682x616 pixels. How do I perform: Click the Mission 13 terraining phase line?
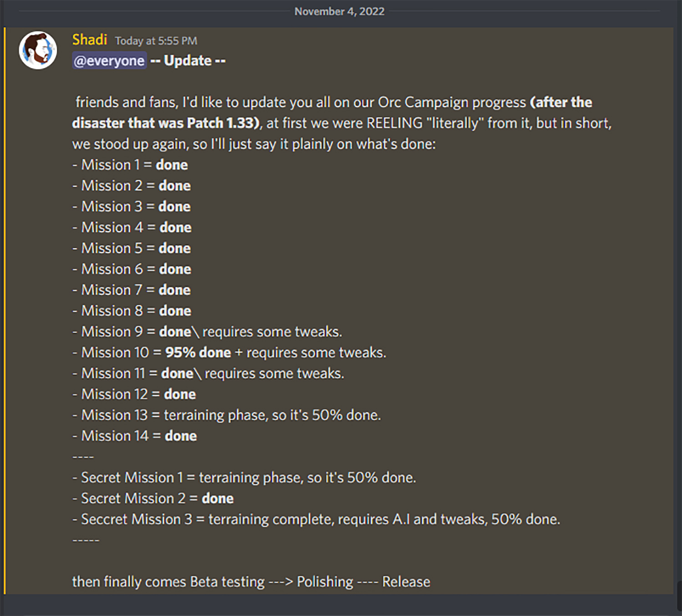227,415
